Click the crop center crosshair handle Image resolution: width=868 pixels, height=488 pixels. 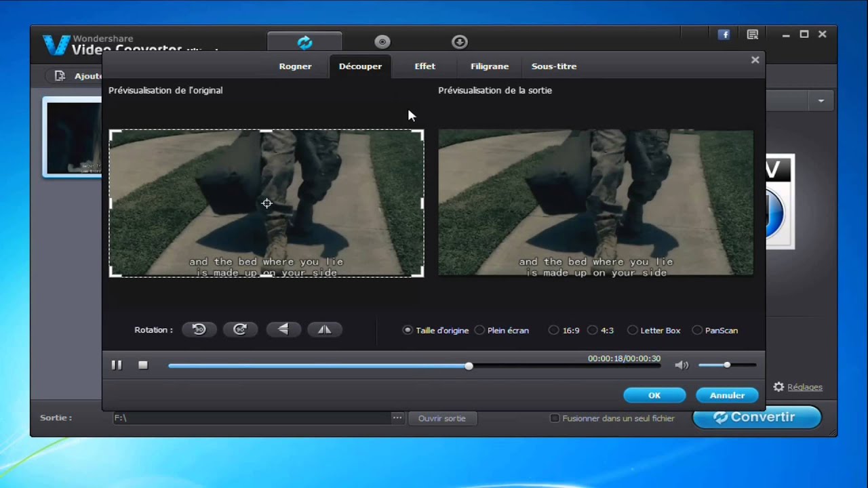(267, 203)
